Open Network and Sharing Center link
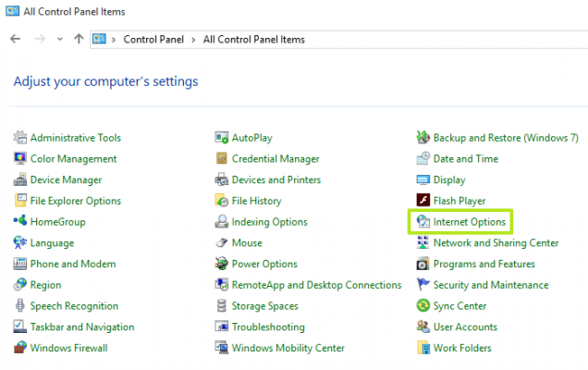Viewport: 588px width, 370px height. tap(496, 243)
